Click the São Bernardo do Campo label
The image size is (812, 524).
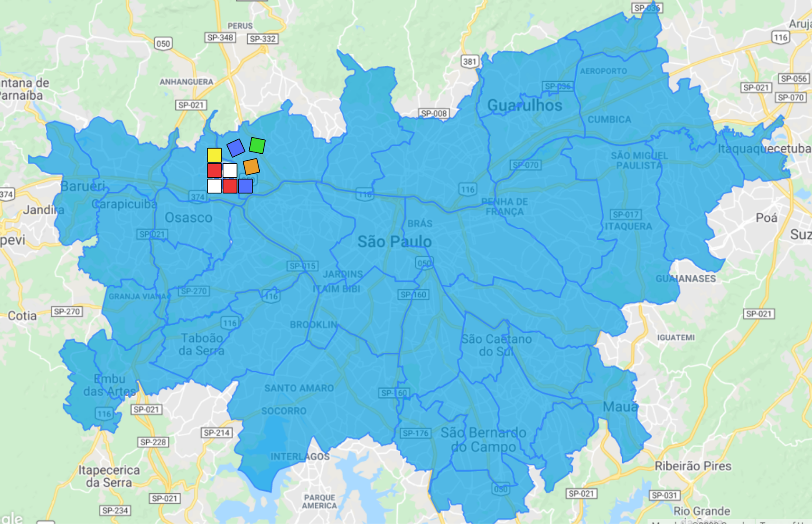click(x=483, y=439)
